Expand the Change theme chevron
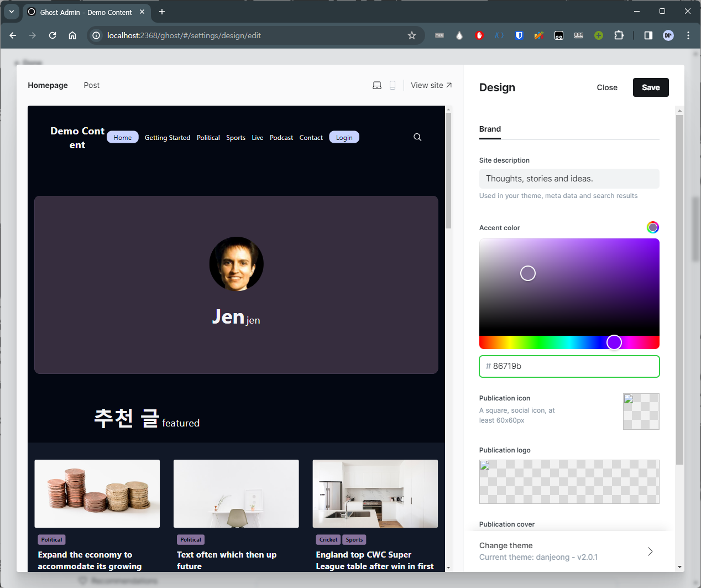 click(x=650, y=551)
